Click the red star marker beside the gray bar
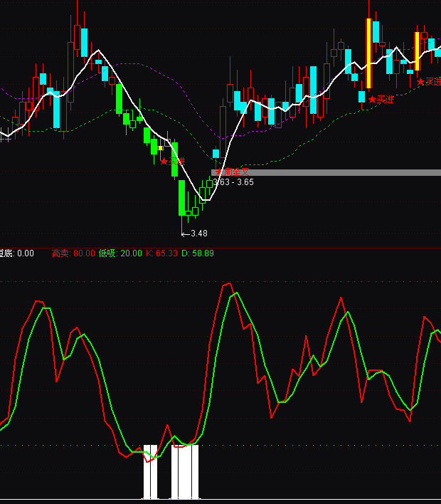 click(218, 172)
